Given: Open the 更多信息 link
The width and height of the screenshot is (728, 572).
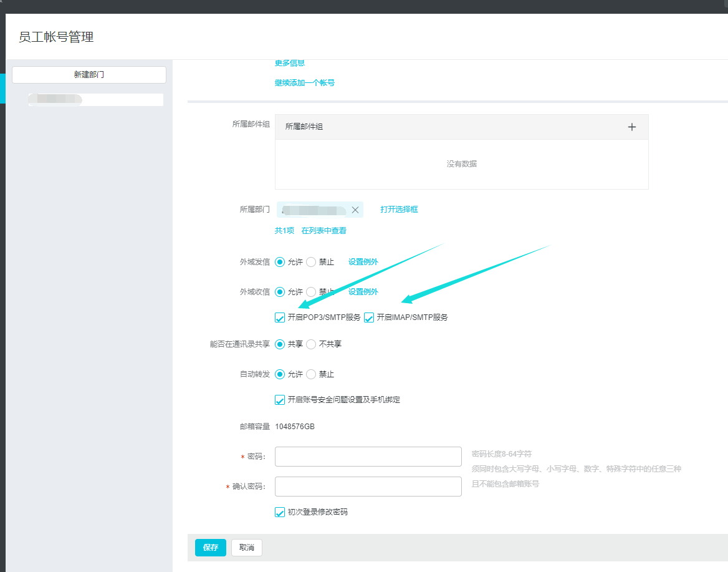Looking at the screenshot, I should click(x=289, y=63).
